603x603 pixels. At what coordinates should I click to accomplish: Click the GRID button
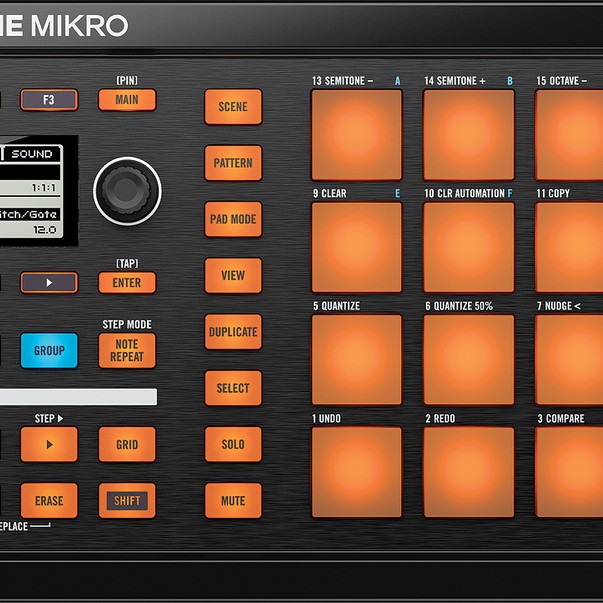coord(127,444)
